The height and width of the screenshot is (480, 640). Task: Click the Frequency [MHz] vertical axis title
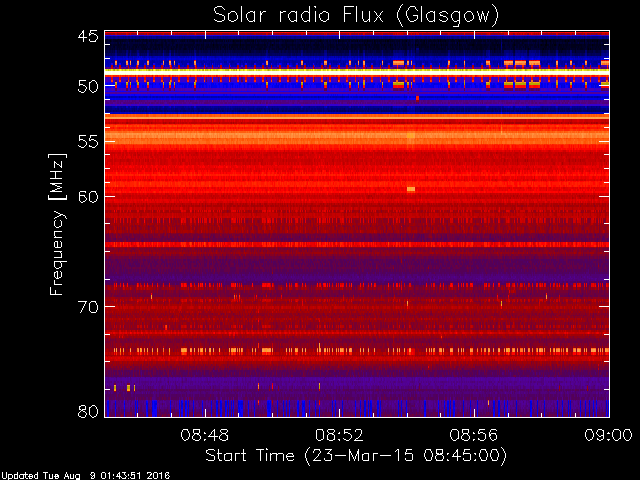(x=57, y=224)
